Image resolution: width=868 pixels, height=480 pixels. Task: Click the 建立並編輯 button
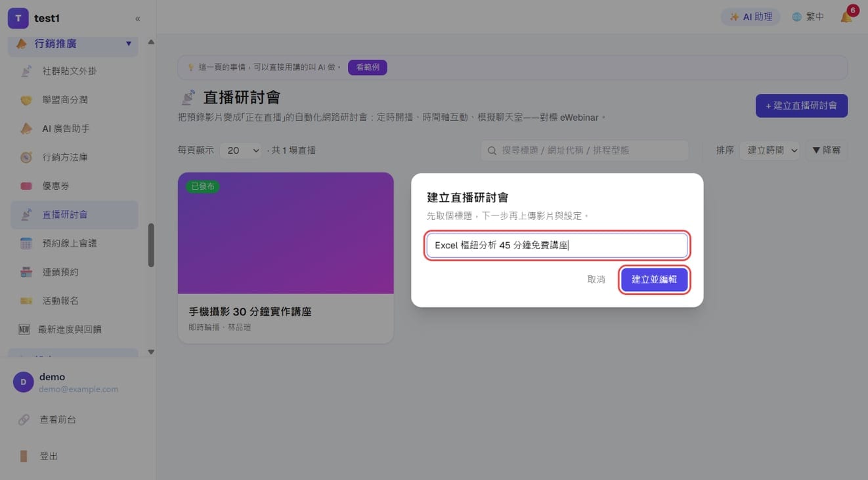(x=654, y=280)
